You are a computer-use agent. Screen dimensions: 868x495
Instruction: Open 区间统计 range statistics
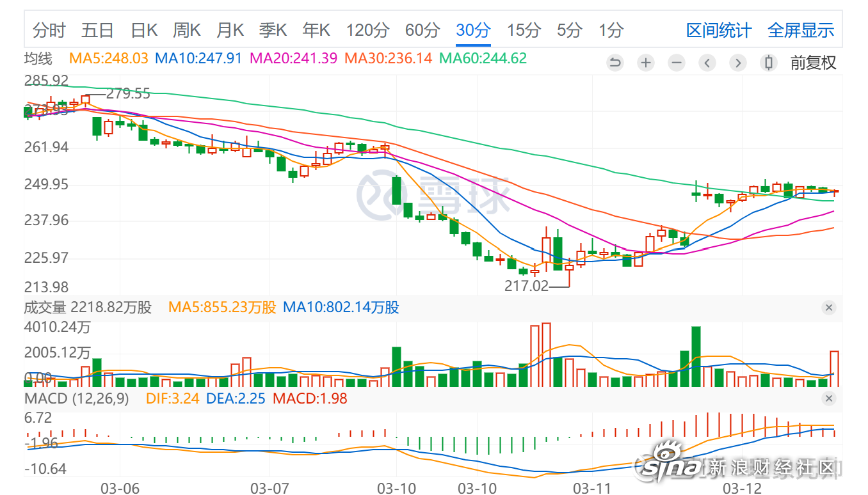[719, 30]
